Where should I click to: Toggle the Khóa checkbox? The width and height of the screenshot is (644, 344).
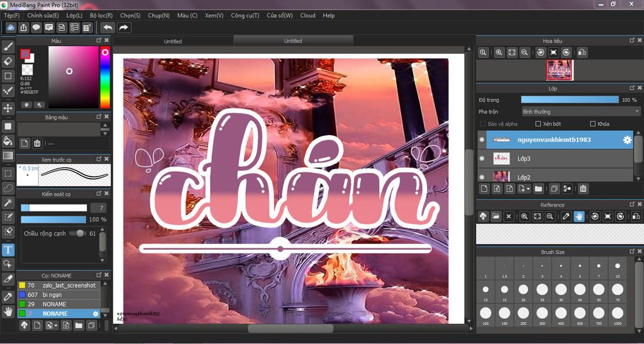tap(592, 123)
